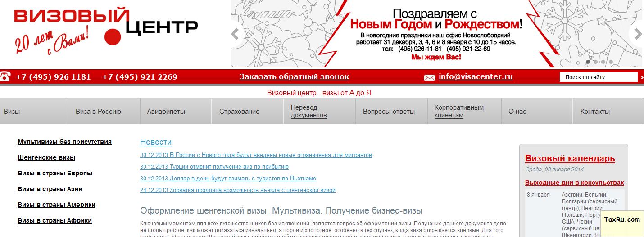Screen dimensions: 644x237
Task: Select the Контакты menu item
Action: click(595, 112)
